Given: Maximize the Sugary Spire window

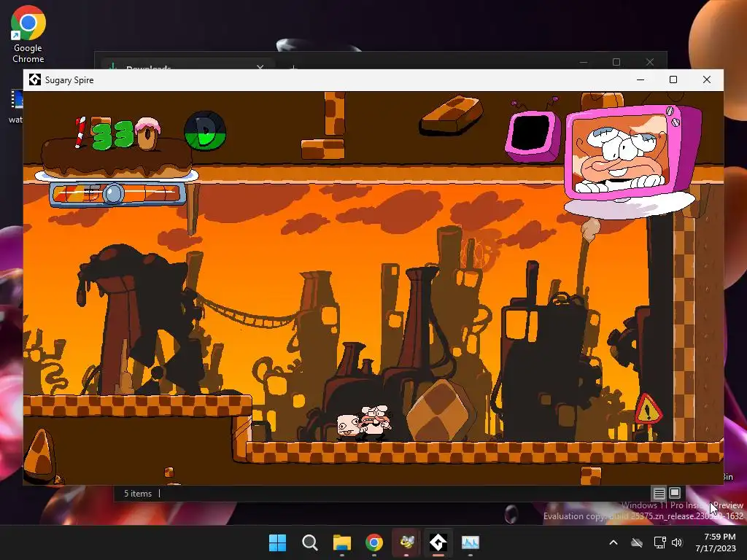Looking at the screenshot, I should pos(673,79).
